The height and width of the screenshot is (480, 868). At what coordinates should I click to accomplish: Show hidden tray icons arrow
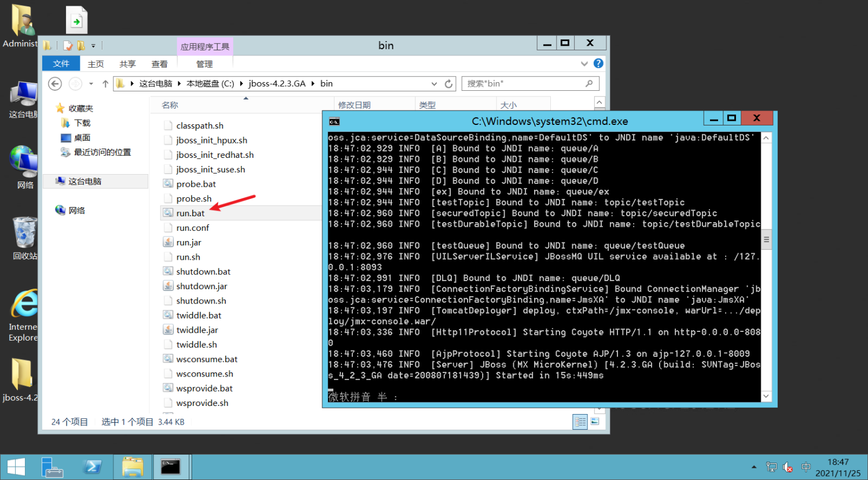coord(754,467)
